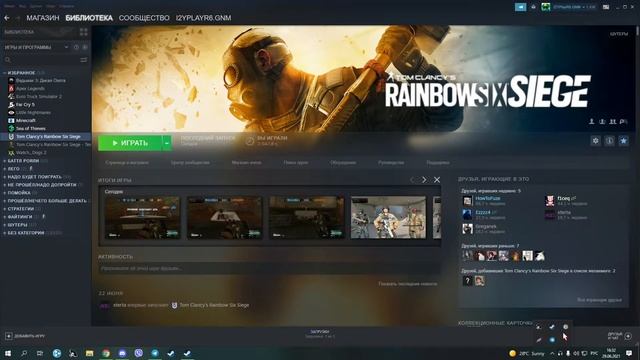Viewport: 640px width, 360px height.
Task: Open friend HowToFuze's profile
Action: pyautogui.click(x=488, y=198)
